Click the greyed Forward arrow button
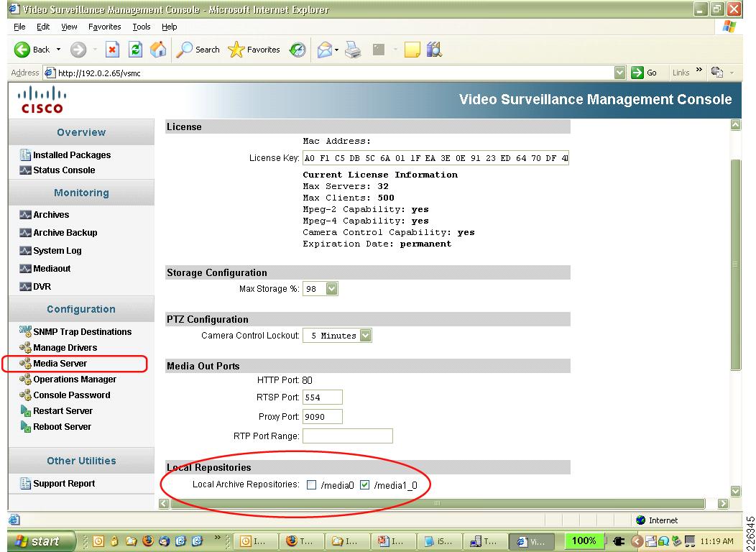Image resolution: width=756 pixels, height=552 pixels. click(x=78, y=50)
